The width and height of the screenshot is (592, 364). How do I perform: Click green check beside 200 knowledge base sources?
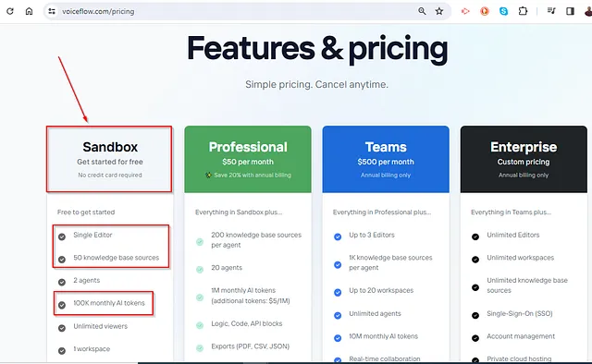pyautogui.click(x=200, y=242)
